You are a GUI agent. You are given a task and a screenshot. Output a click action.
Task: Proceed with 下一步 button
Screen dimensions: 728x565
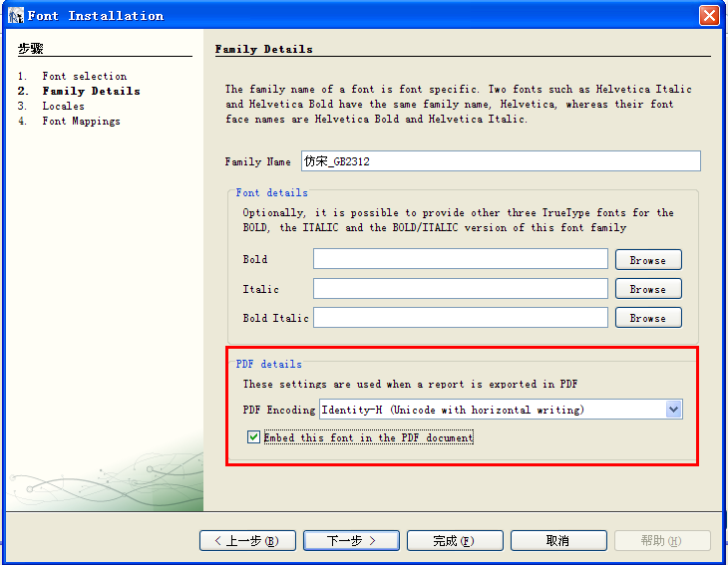point(351,540)
